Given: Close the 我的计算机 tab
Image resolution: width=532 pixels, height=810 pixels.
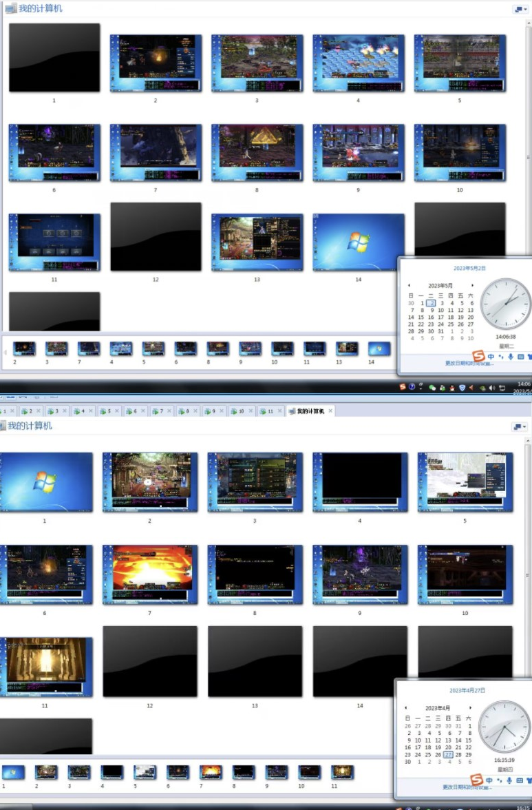Looking at the screenshot, I should (x=330, y=411).
